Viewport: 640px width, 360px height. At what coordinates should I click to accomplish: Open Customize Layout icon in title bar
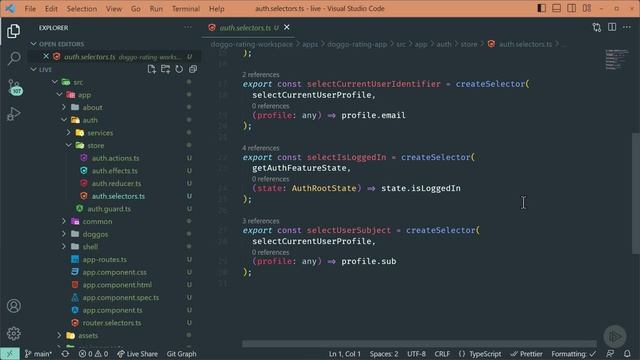[587, 8]
